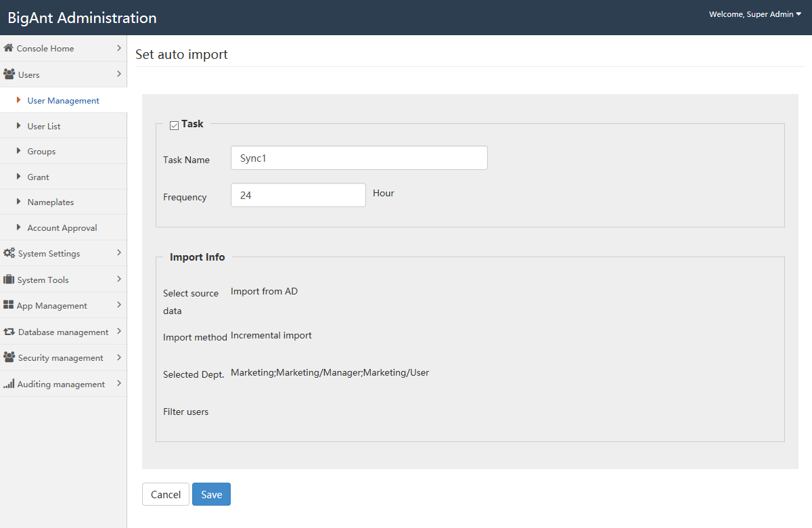812x528 pixels.
Task: Click the Set auto import heading
Action: 181,54
